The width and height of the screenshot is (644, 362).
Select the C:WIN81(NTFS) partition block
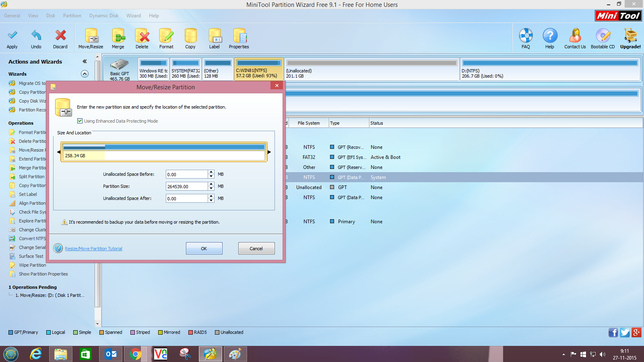(259, 69)
